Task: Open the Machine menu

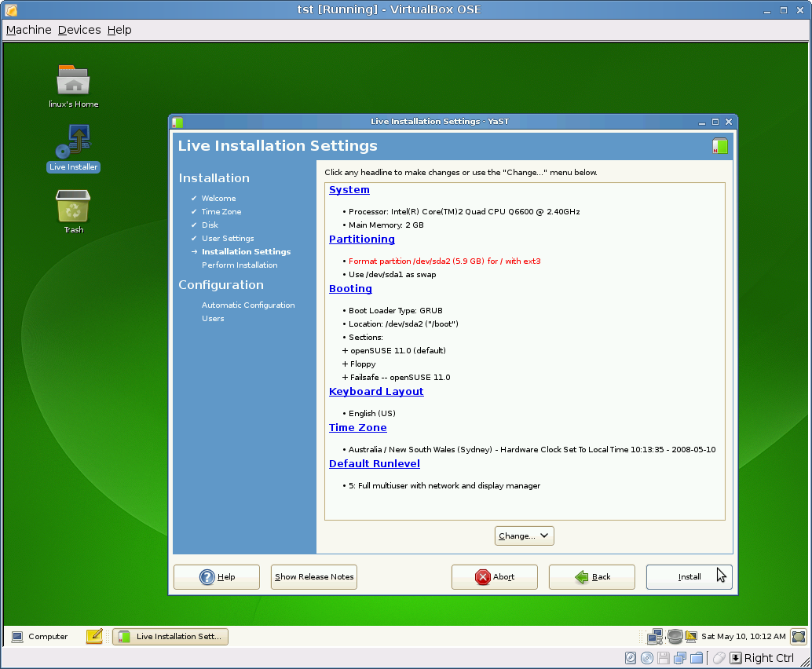Action: tap(29, 30)
